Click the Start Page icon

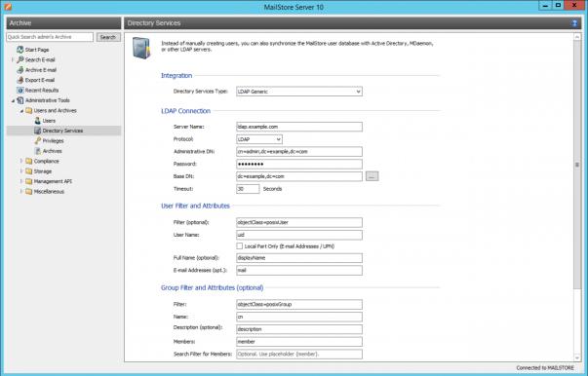[x=20, y=50]
